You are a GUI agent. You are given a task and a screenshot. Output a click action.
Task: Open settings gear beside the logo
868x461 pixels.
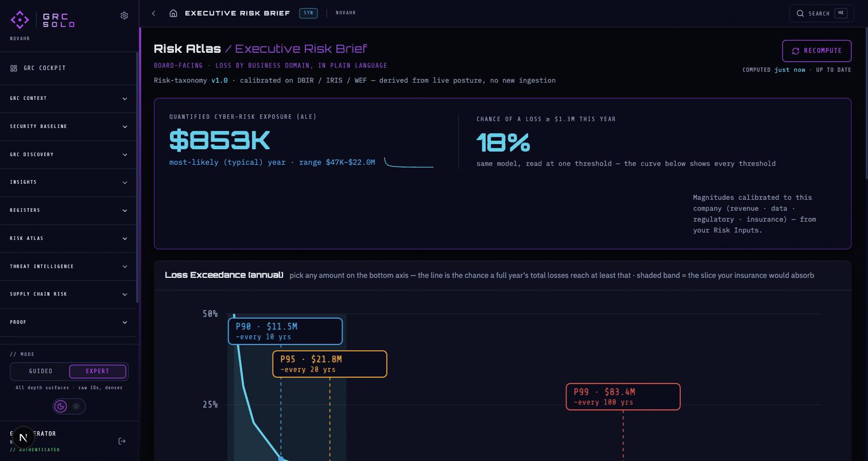click(x=124, y=16)
